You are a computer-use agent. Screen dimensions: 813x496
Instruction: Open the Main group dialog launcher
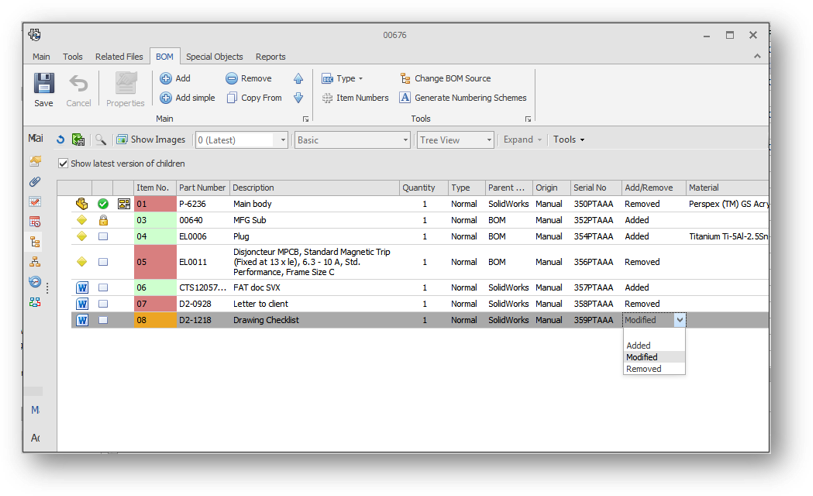(305, 119)
